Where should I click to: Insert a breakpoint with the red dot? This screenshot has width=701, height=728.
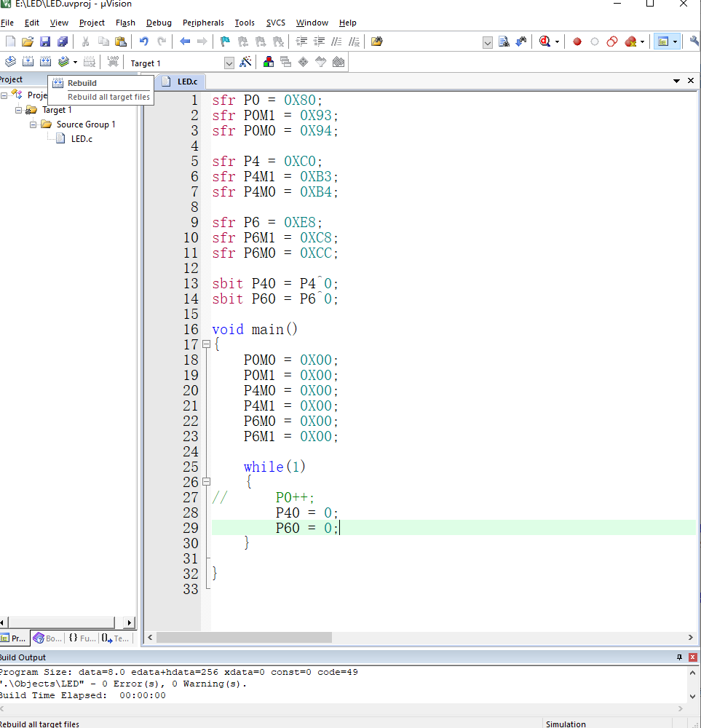577,41
